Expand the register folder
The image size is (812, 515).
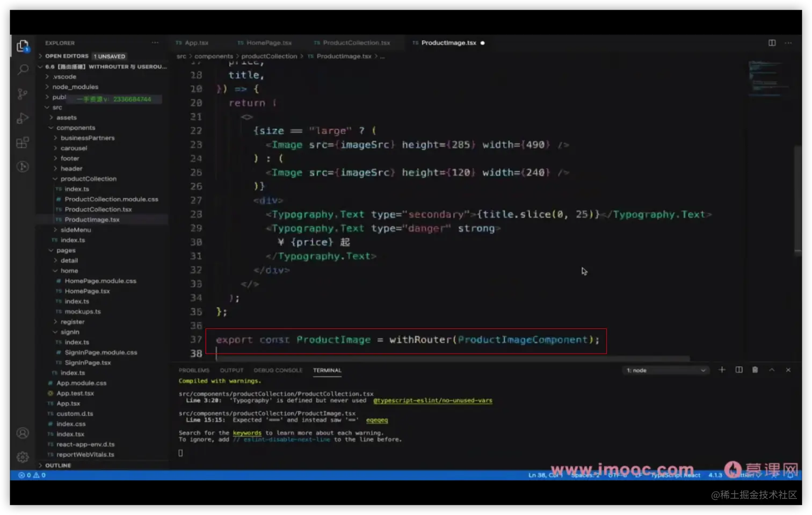73,322
